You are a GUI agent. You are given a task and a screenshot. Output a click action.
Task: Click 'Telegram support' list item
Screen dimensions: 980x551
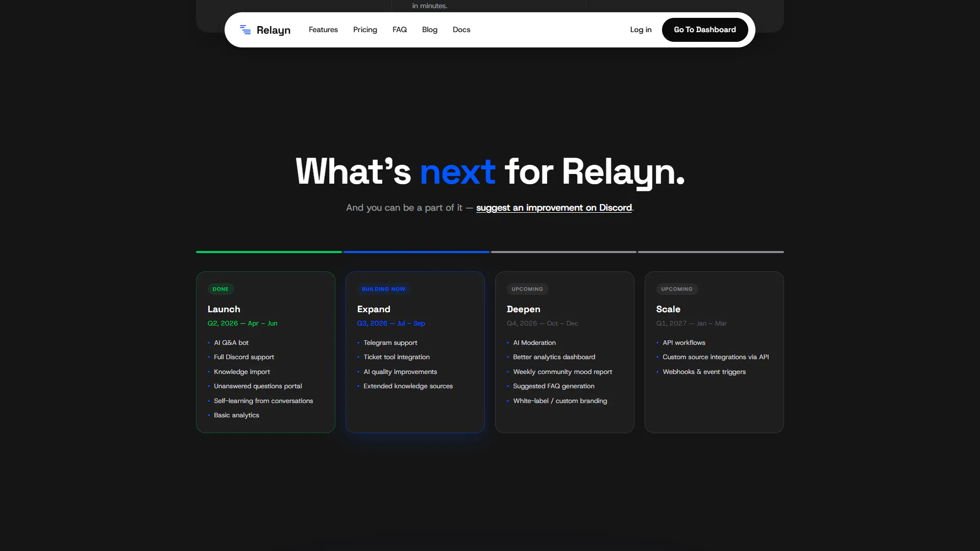click(x=390, y=343)
